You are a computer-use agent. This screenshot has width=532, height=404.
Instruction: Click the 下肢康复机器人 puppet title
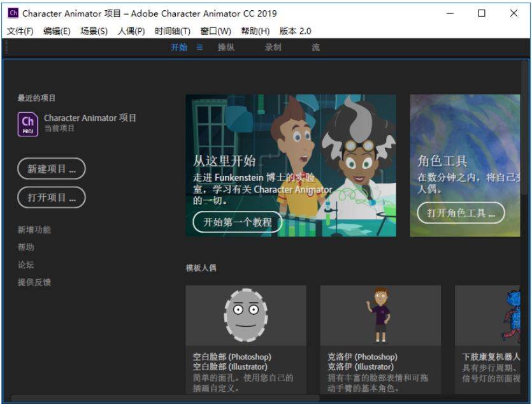(x=491, y=357)
